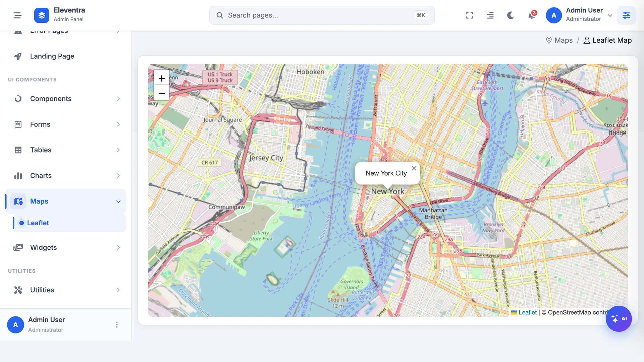This screenshot has width=644, height=362.
Task: Open the right-aligned menu layout icon
Action: tap(490, 15)
